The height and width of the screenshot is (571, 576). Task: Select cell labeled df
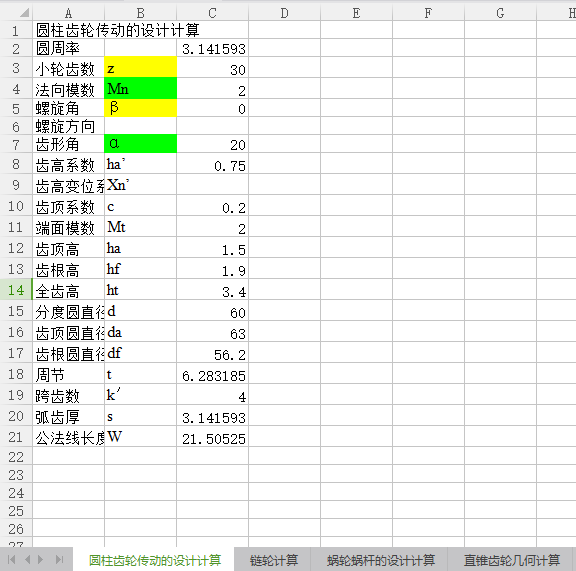click(140, 352)
